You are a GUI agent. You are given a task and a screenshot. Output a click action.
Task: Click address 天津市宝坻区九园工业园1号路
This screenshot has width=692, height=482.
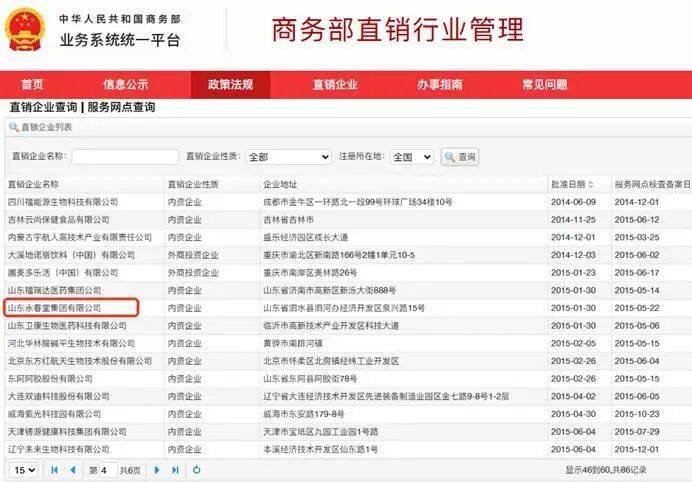click(320, 432)
